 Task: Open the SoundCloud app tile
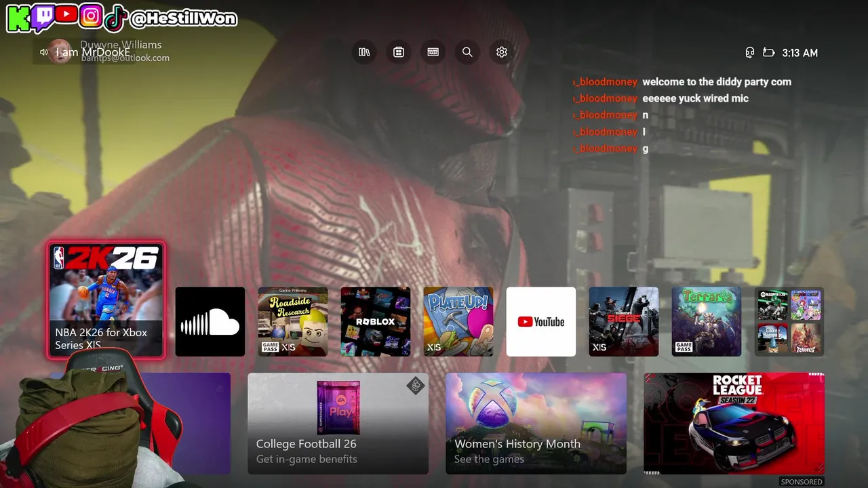[x=210, y=321]
